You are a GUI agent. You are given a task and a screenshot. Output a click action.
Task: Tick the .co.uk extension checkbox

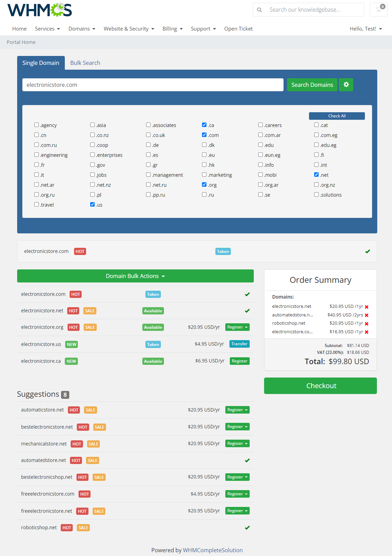[149, 135]
